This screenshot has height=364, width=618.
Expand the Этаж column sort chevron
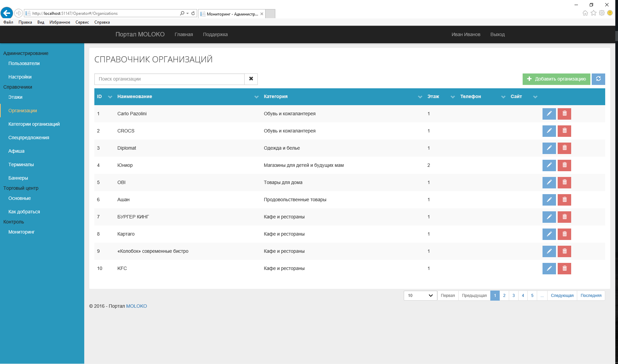(453, 97)
